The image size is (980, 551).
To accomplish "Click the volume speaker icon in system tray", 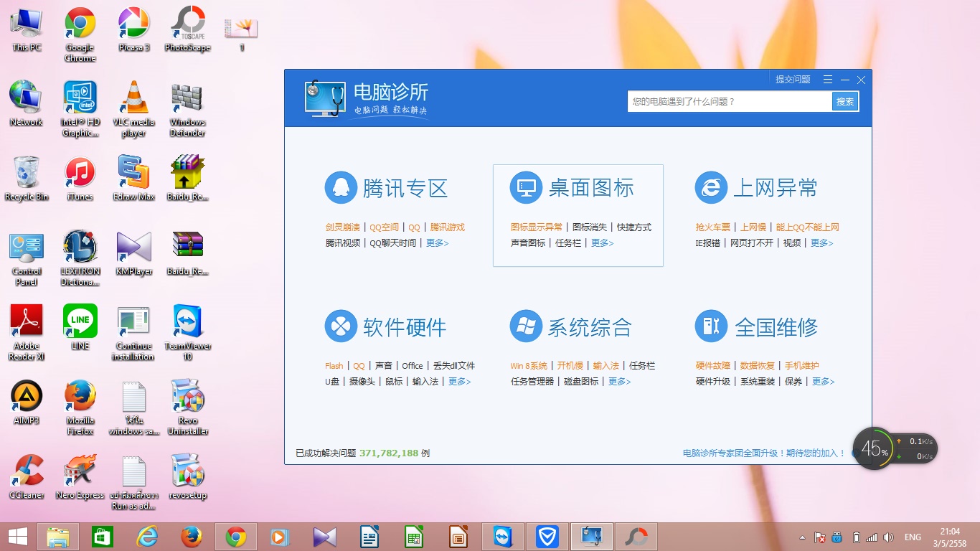I will coord(888,537).
